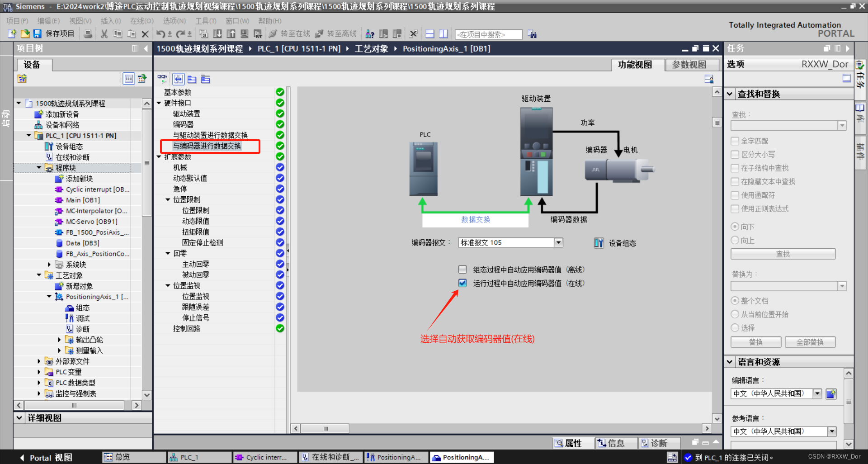Click the new project toolbar icon
This screenshot has height=464, width=868.
(12, 34)
